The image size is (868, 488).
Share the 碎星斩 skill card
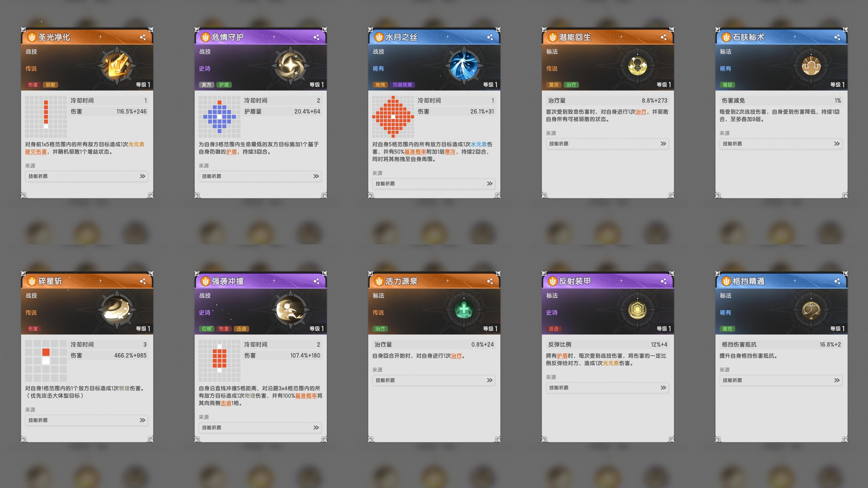(x=143, y=281)
